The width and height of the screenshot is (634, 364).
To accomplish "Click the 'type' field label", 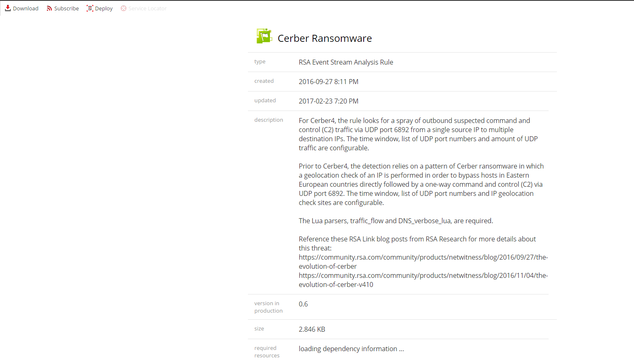I will pos(260,62).
